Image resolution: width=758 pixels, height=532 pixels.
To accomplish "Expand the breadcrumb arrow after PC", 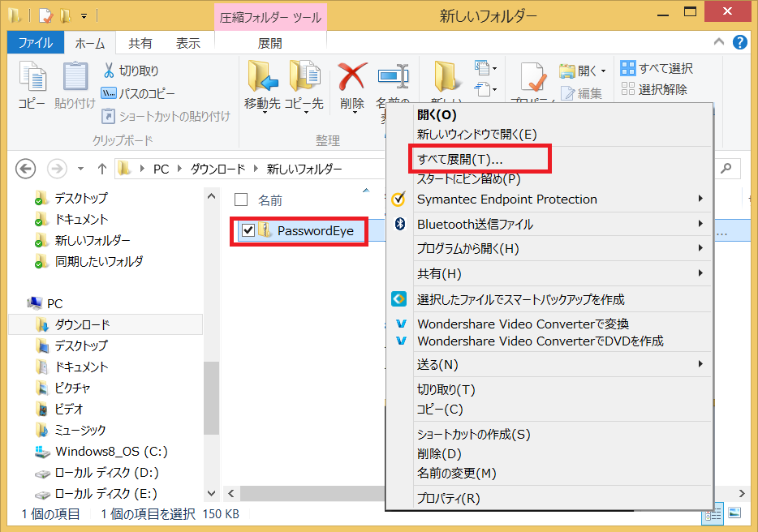I will [180, 169].
